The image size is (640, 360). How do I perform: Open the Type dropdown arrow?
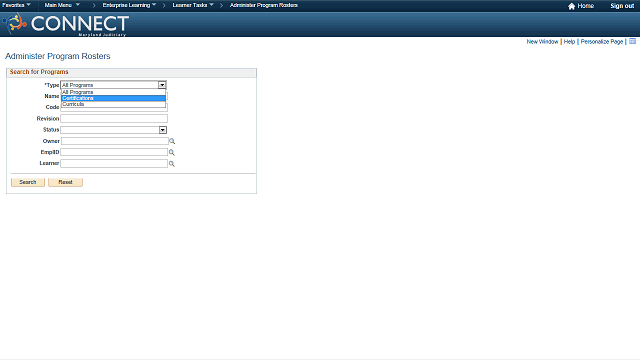(162, 85)
